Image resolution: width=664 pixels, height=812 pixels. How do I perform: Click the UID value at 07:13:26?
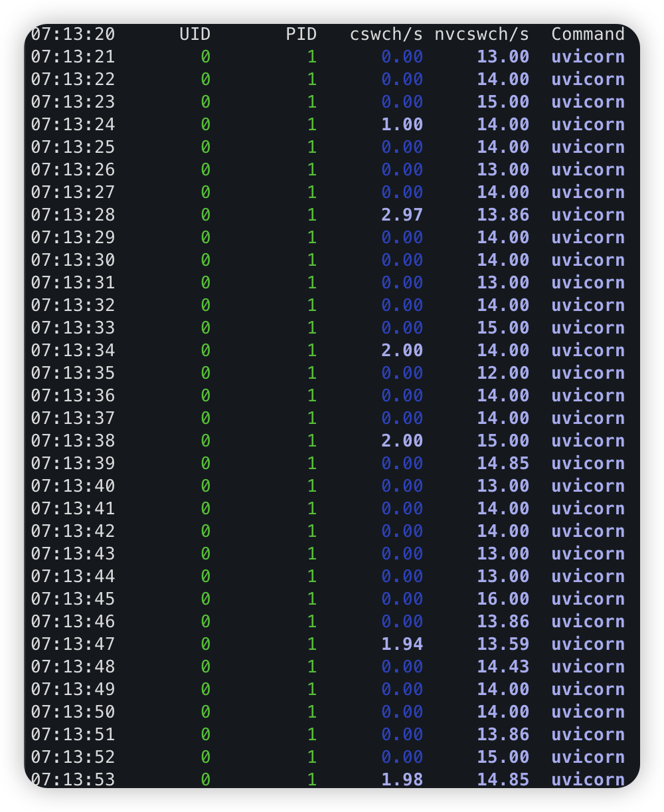pyautogui.click(x=205, y=170)
